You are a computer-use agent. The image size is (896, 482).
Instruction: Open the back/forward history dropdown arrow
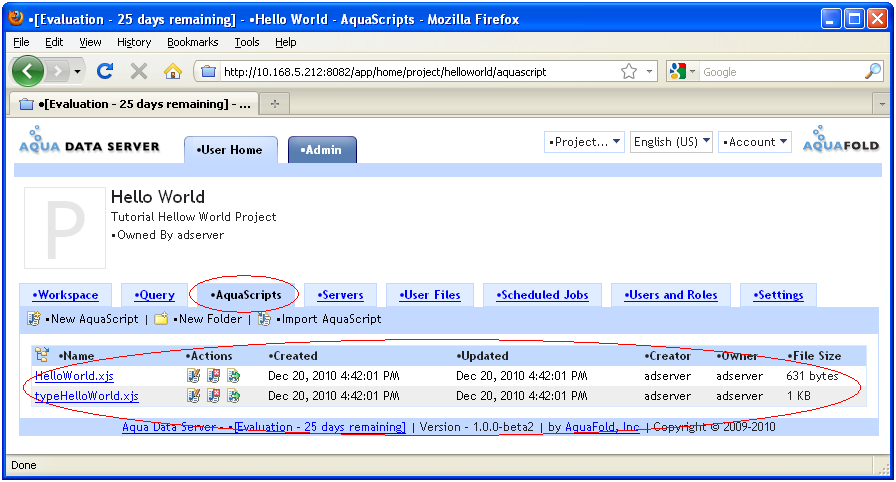tap(77, 72)
